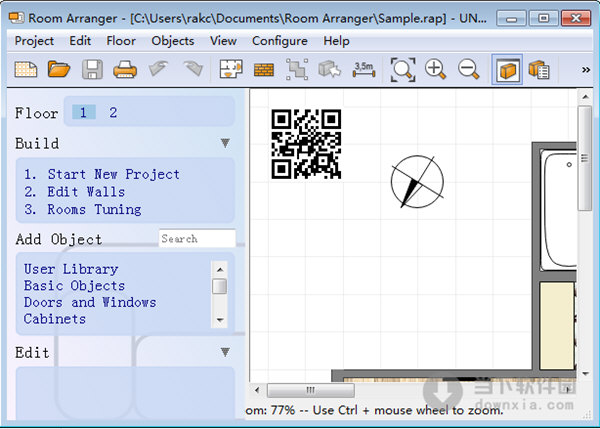This screenshot has width=600, height=429.
Task: Zoom out with the minus magnifier
Action: (468, 69)
